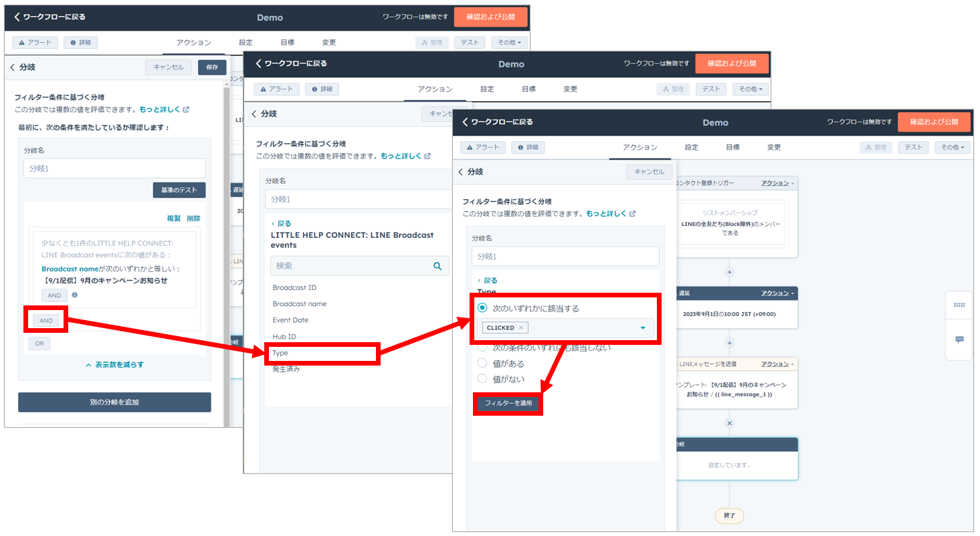Select the 値がない radio option
Image resolution: width=980 pixels, height=536 pixels.
click(482, 379)
